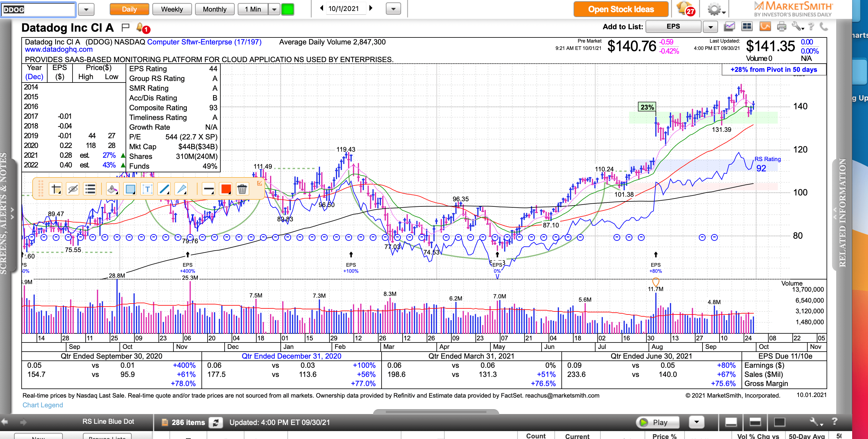
Task: Switch to multi-chart grid view
Action: coord(747,26)
